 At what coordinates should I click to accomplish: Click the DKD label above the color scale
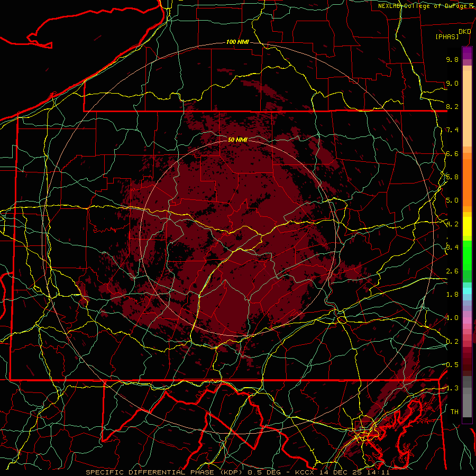pyautogui.click(x=464, y=32)
